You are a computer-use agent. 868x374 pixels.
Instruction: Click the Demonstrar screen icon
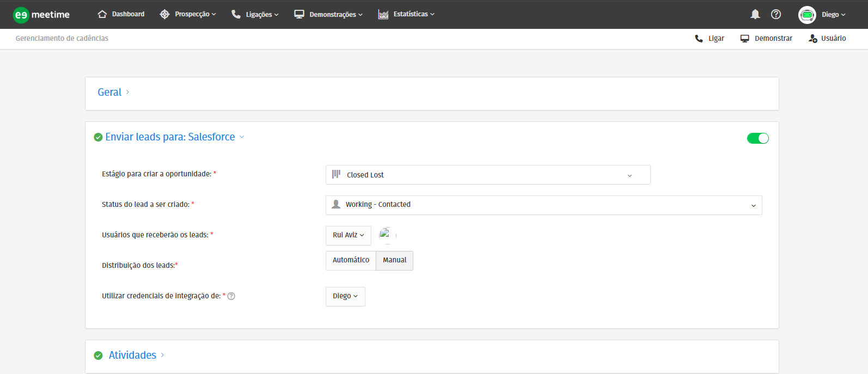coord(744,38)
